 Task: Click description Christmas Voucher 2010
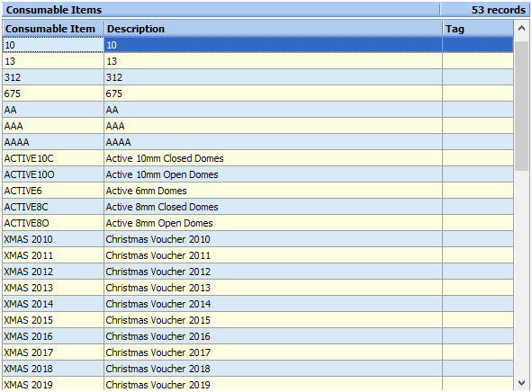pos(273,239)
